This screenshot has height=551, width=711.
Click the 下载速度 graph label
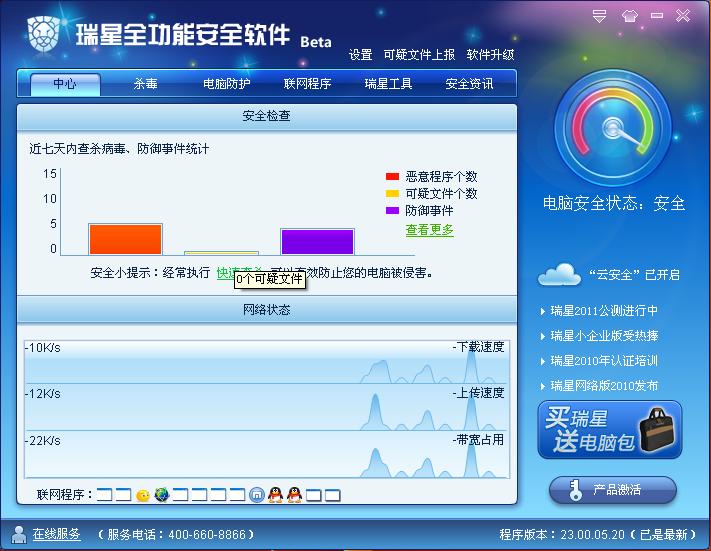coord(479,347)
